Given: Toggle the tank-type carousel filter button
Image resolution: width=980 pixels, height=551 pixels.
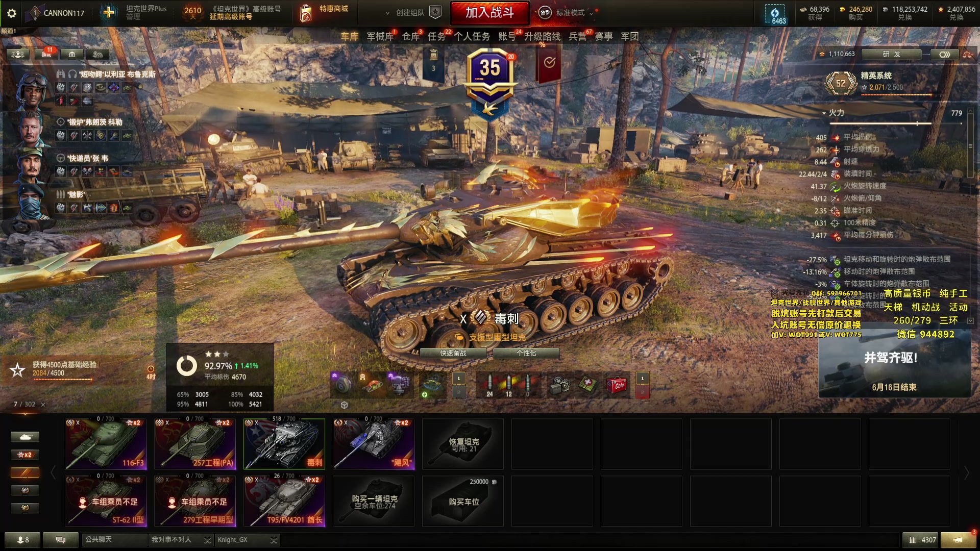Looking at the screenshot, I should pos(25,437).
